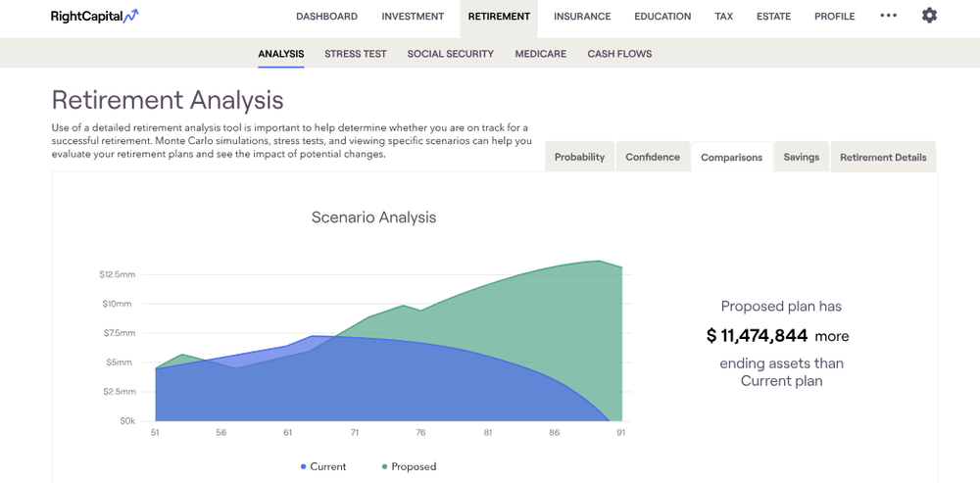The width and height of the screenshot is (980, 483).
Task: Navigate to the Tax section
Action: point(723,17)
